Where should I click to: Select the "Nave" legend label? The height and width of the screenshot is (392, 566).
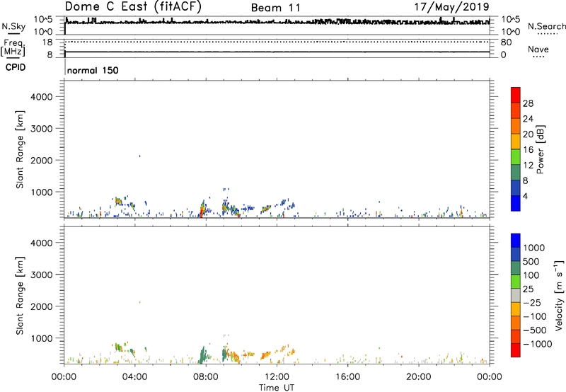538,49
